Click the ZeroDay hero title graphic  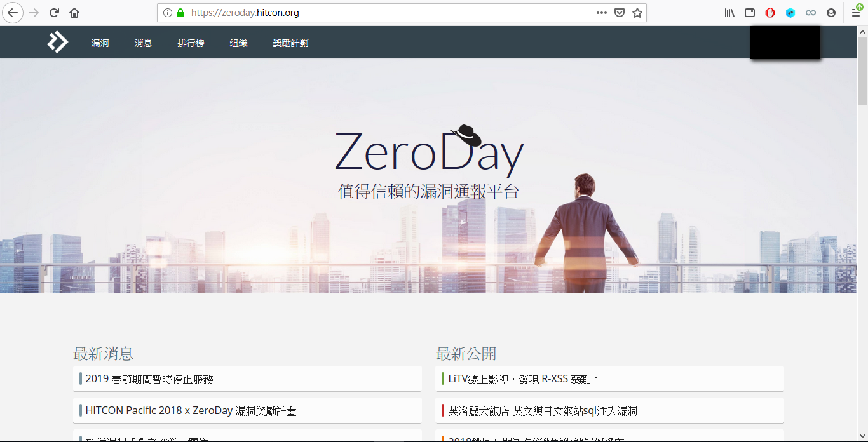[x=430, y=151]
